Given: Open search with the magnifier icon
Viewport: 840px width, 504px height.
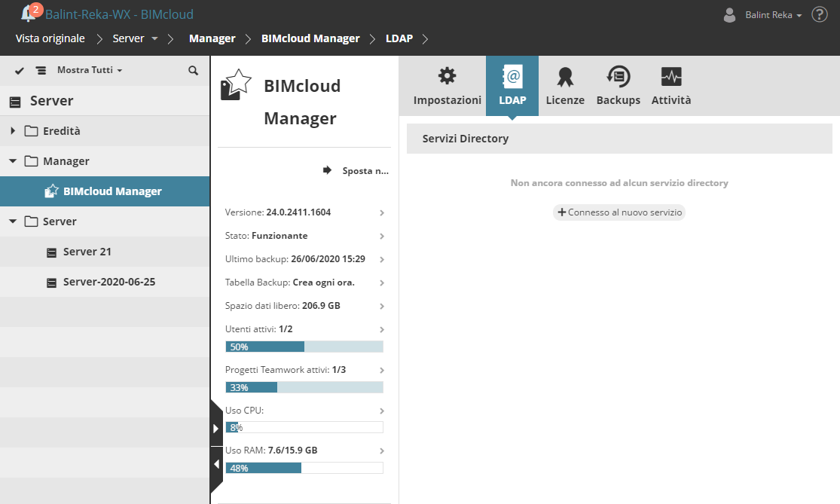Looking at the screenshot, I should pos(194,70).
